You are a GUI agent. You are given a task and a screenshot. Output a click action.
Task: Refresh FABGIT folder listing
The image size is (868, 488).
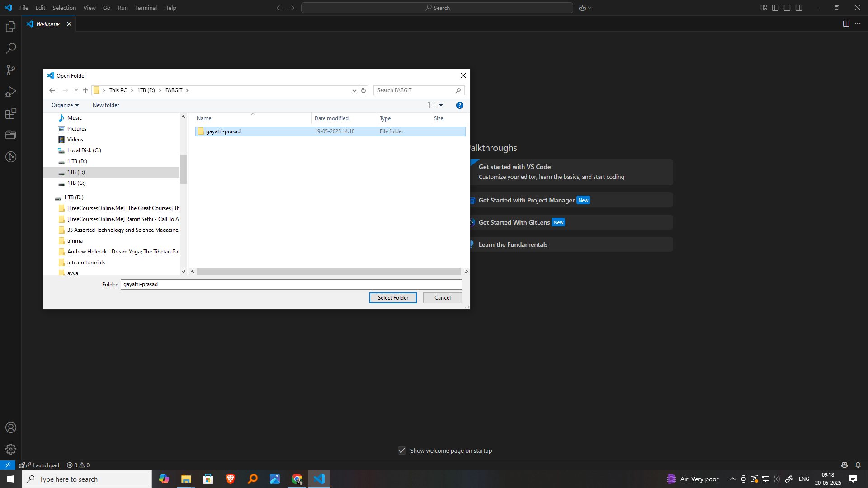tap(363, 90)
